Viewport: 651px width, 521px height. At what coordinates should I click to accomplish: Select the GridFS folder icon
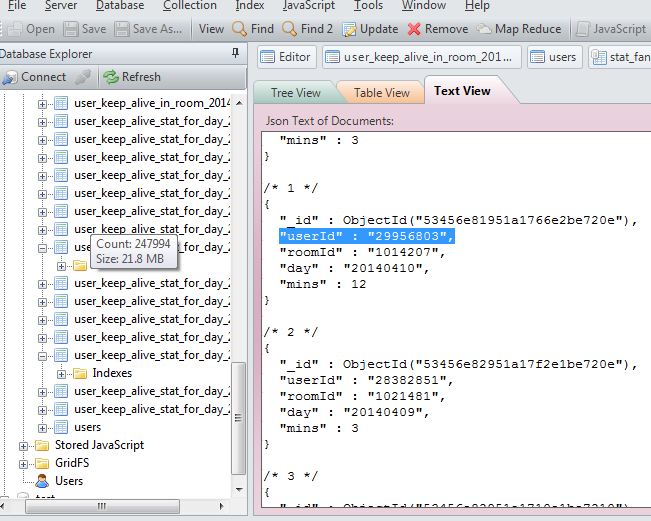(42, 463)
